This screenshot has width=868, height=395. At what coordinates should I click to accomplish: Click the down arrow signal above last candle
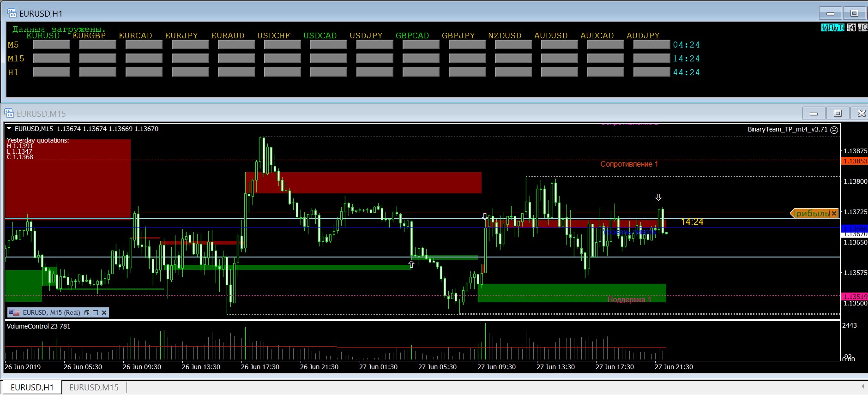658,197
